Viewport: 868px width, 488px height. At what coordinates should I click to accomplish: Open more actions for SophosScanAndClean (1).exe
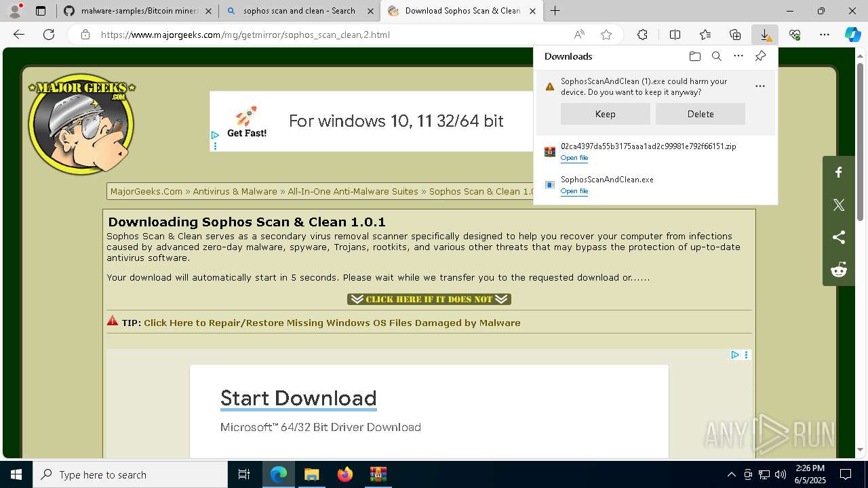pyautogui.click(x=760, y=86)
